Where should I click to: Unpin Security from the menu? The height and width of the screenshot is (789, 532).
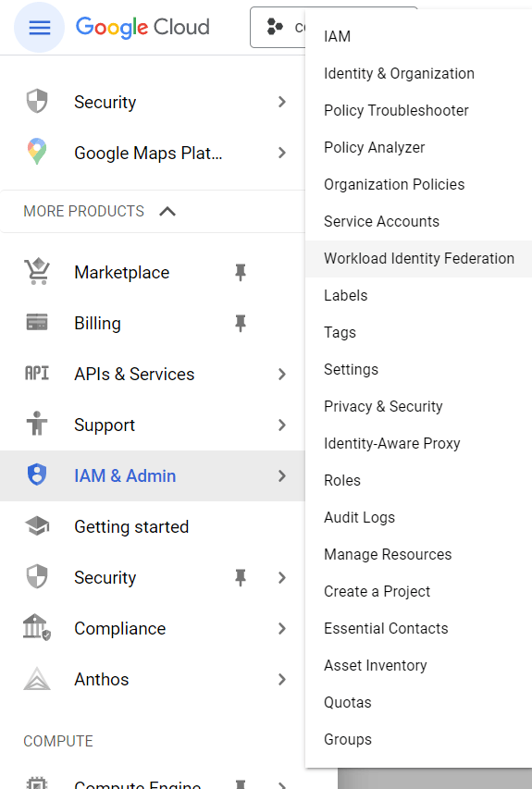(x=241, y=577)
